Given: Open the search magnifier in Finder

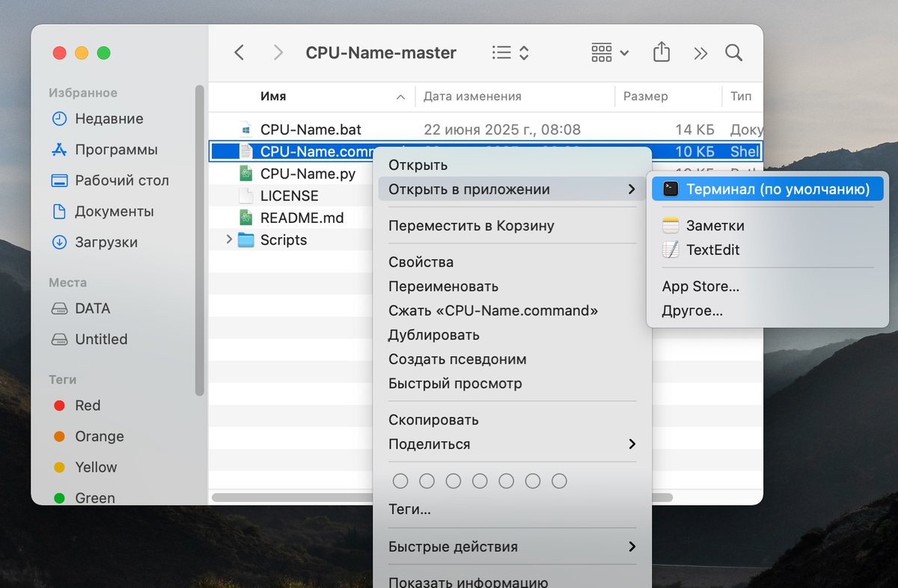Looking at the screenshot, I should pyautogui.click(x=733, y=52).
